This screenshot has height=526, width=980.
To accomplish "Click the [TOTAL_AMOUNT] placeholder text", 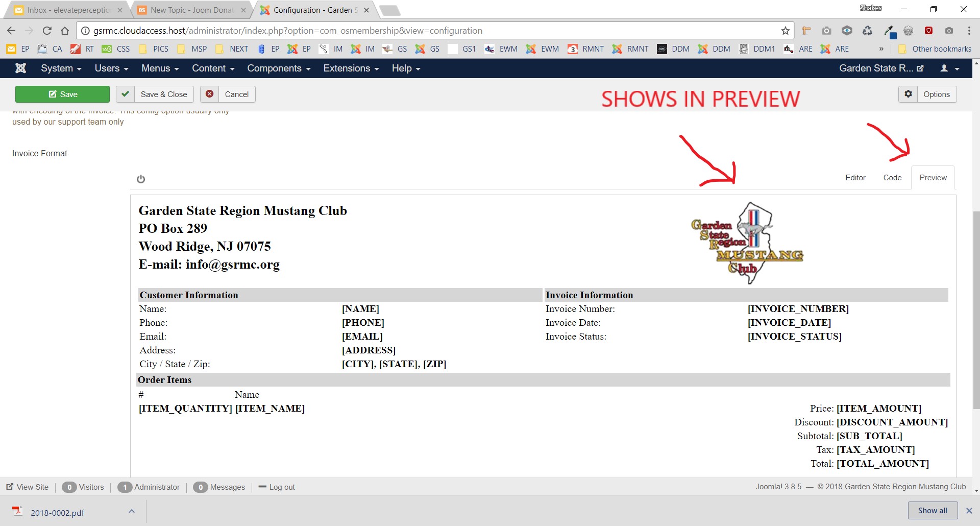I will tap(883, 464).
